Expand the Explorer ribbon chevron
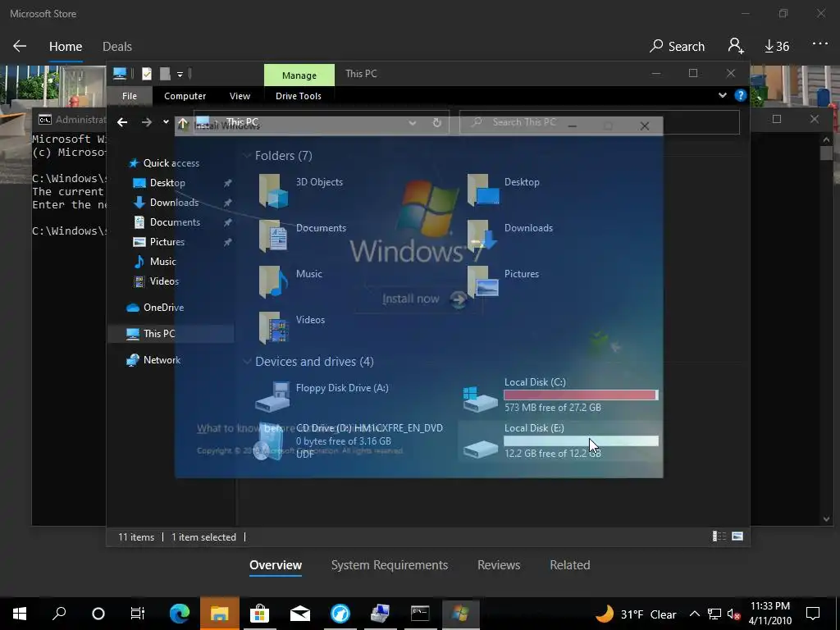Screen dimensions: 840x630 (x=723, y=95)
